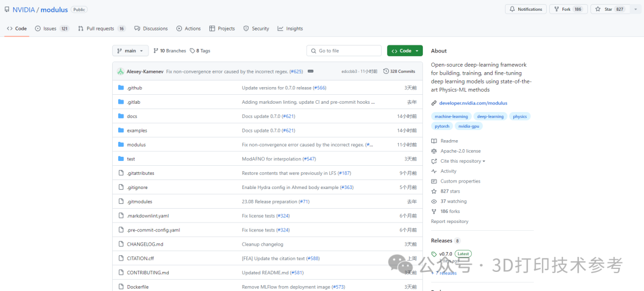Open the examples folder icon
Screen dimensions: 644x291
pyautogui.click(x=120, y=130)
